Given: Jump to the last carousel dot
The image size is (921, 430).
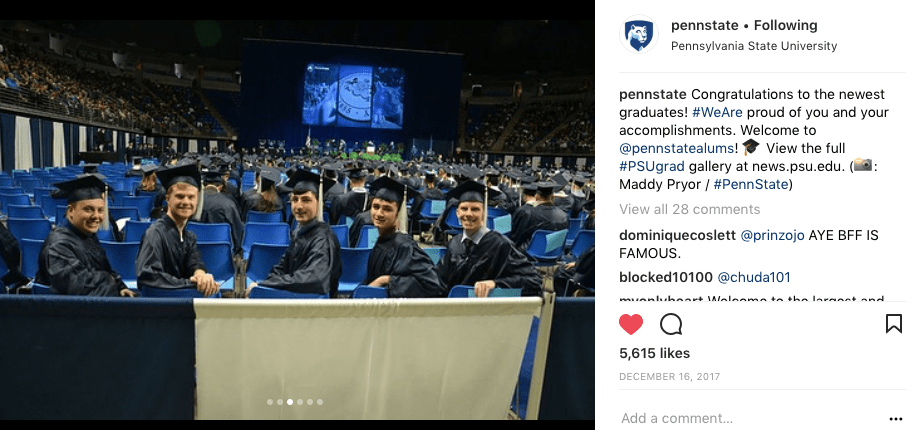Looking at the screenshot, I should coord(320,402).
